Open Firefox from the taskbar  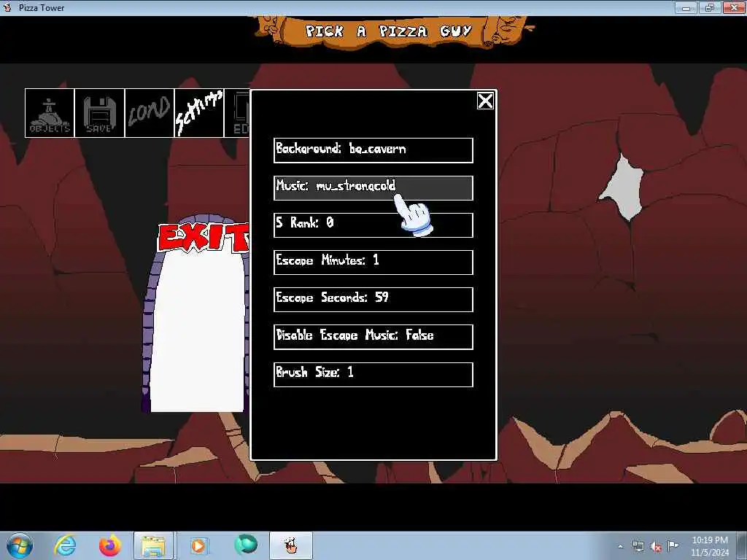tap(109, 545)
